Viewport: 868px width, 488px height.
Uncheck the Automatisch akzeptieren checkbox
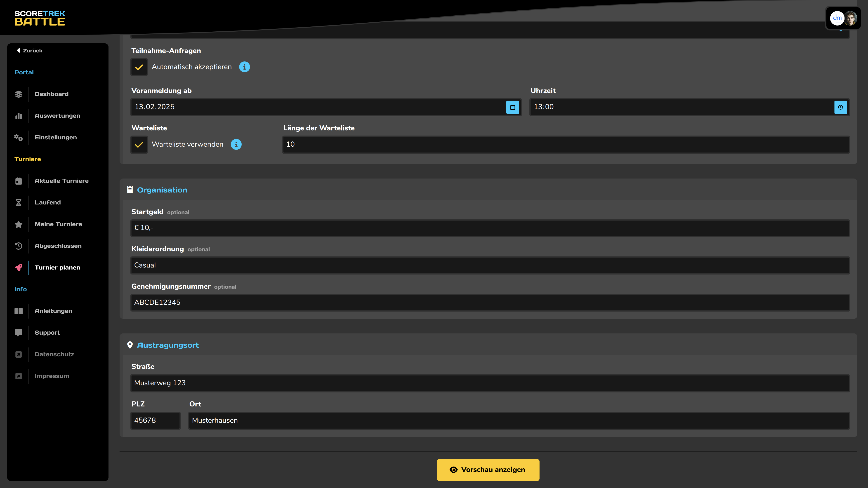click(139, 67)
